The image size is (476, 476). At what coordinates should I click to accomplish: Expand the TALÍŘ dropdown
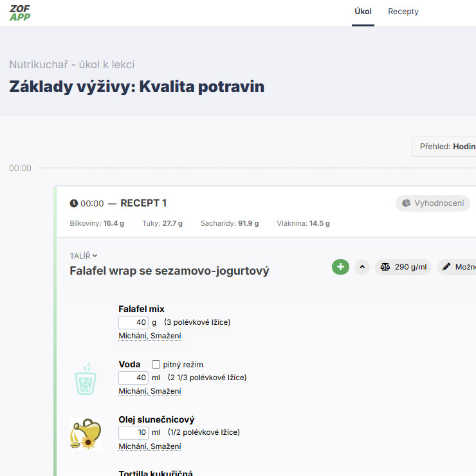[84, 256]
